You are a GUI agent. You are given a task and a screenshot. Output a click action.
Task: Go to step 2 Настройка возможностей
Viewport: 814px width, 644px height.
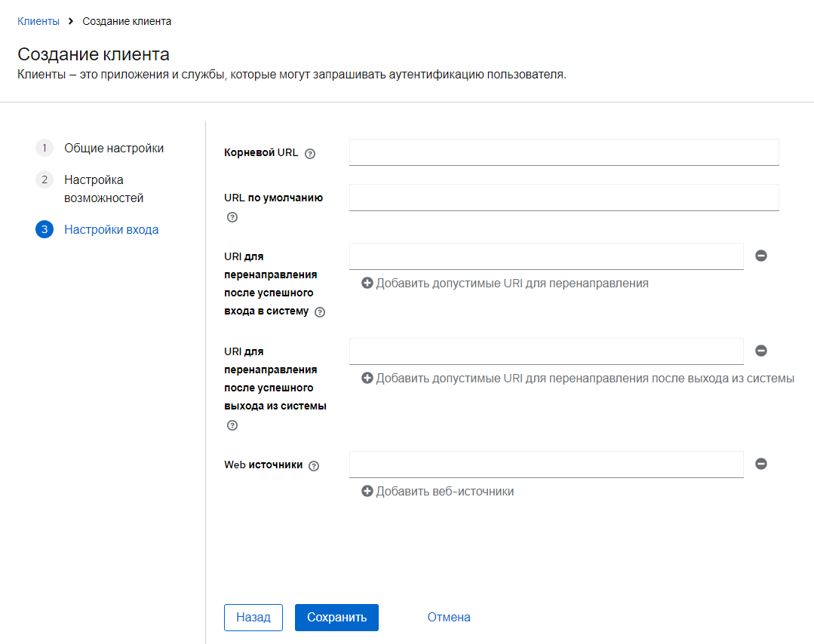coord(103,189)
